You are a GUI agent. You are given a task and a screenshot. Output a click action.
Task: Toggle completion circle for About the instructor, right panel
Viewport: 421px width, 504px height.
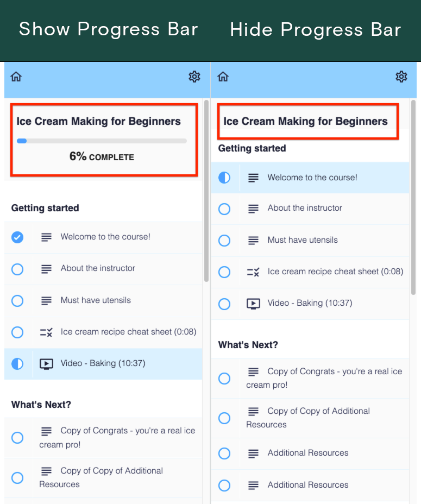click(x=224, y=209)
